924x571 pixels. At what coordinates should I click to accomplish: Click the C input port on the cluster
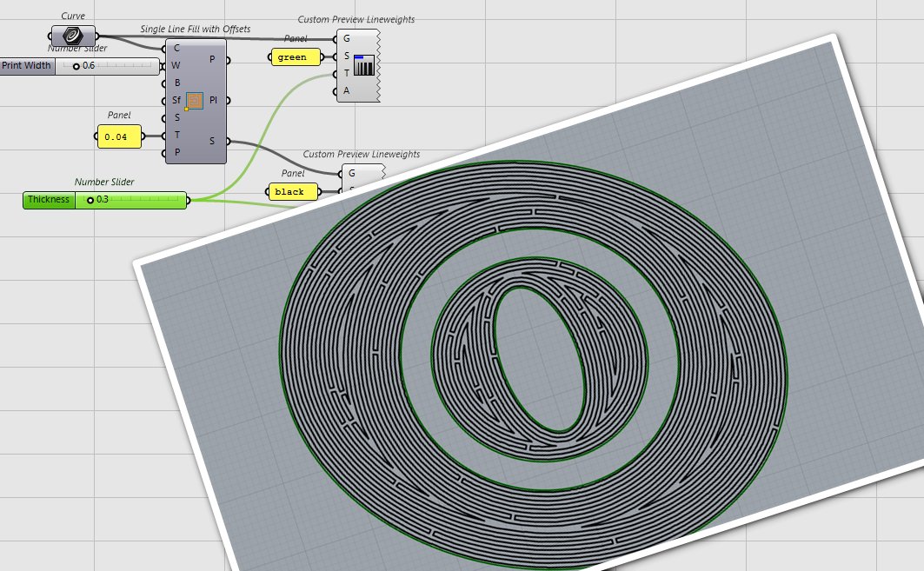click(162, 49)
